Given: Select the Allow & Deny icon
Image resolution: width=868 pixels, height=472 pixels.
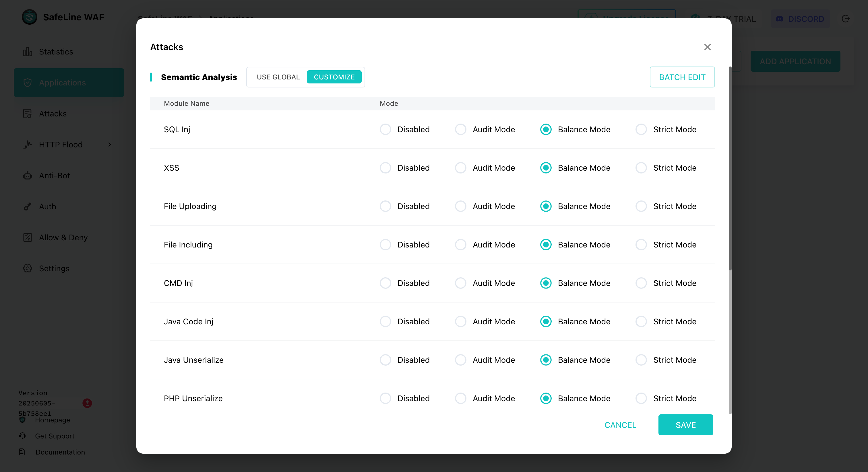Looking at the screenshot, I should pyautogui.click(x=28, y=238).
